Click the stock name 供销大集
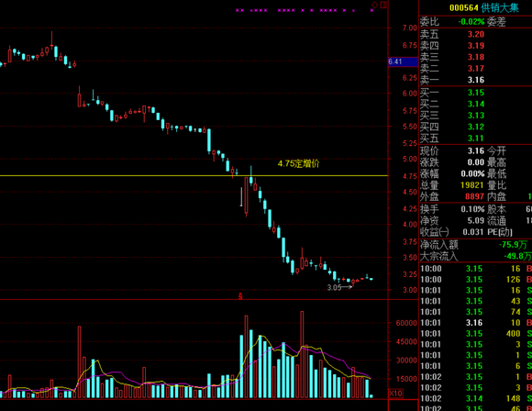Viewport: 532px width, 411px height. coord(500,8)
